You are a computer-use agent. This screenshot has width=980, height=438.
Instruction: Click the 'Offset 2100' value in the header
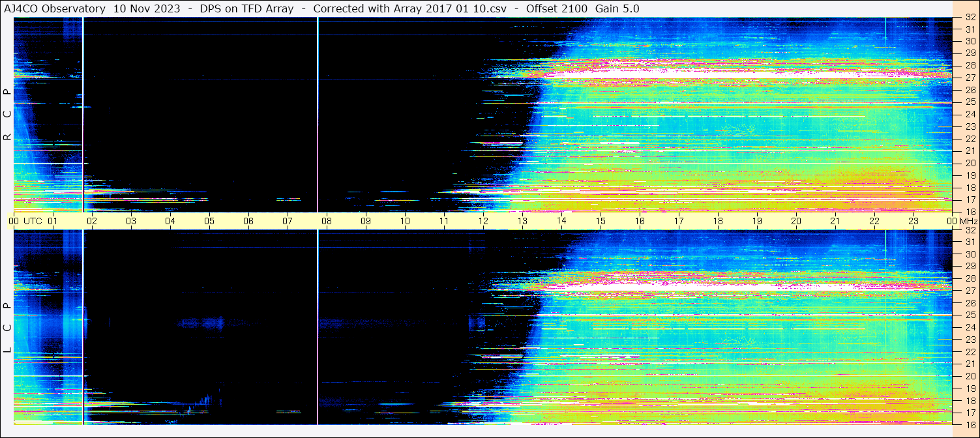click(558, 9)
